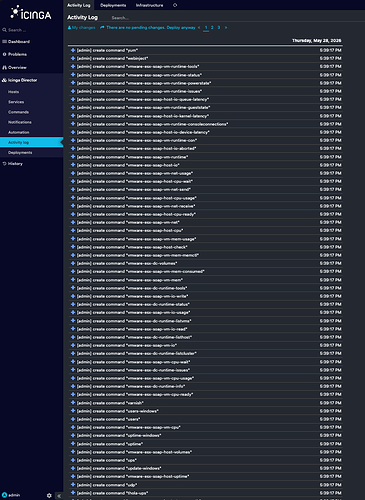
Task: Click plus icon for "update-windows" entry
Action: click(x=73, y=468)
